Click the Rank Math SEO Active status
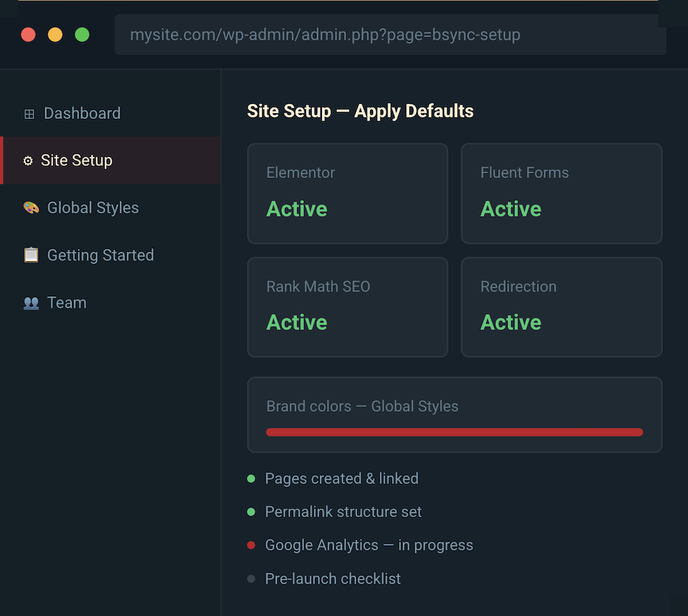 297,322
